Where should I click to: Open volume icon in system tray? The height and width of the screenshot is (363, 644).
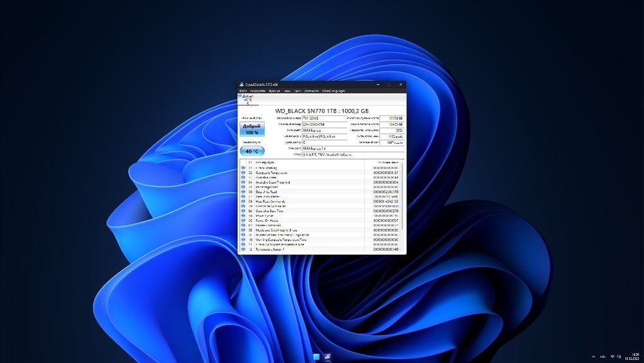(619, 357)
